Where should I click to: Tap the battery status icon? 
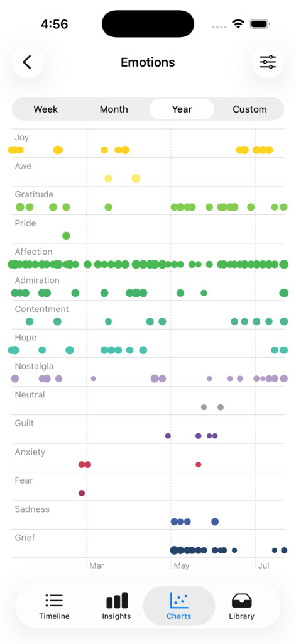point(260,25)
